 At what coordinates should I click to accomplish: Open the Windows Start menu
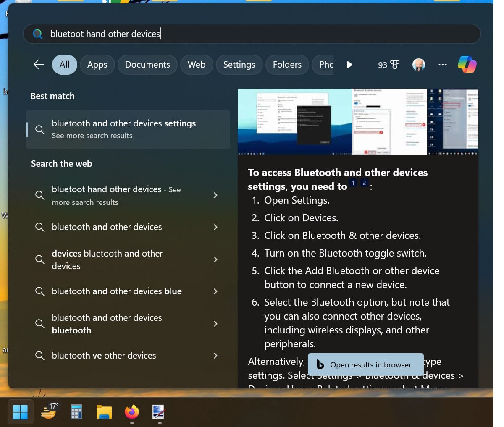coord(20,412)
